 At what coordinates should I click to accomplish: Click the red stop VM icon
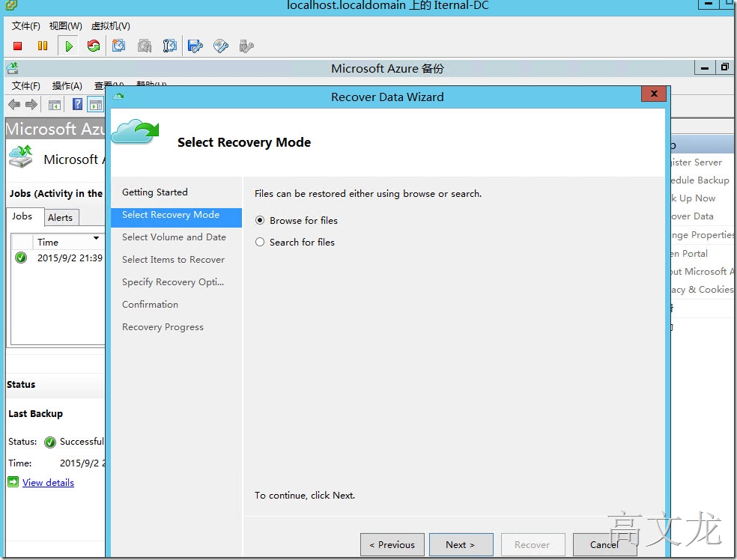[18, 46]
